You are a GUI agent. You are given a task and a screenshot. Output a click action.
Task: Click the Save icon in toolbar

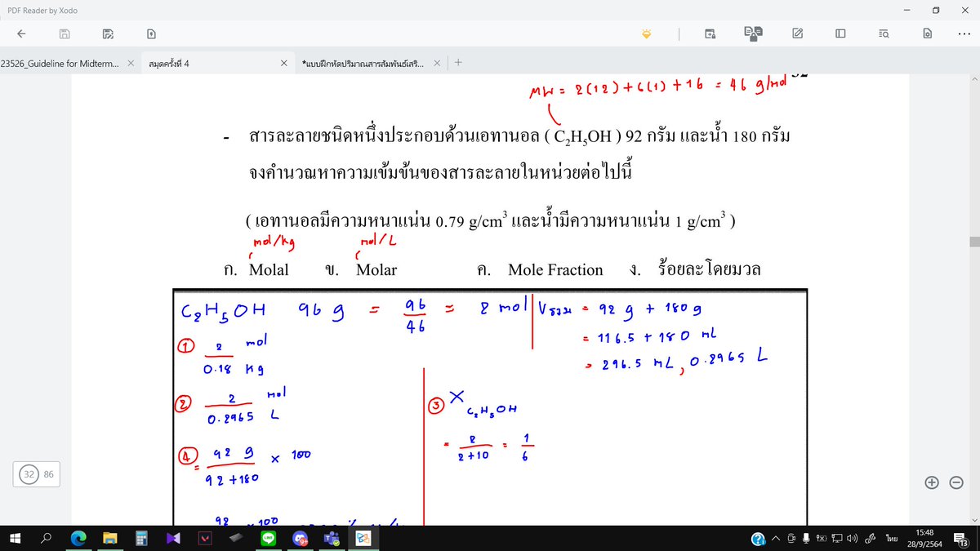click(x=65, y=33)
